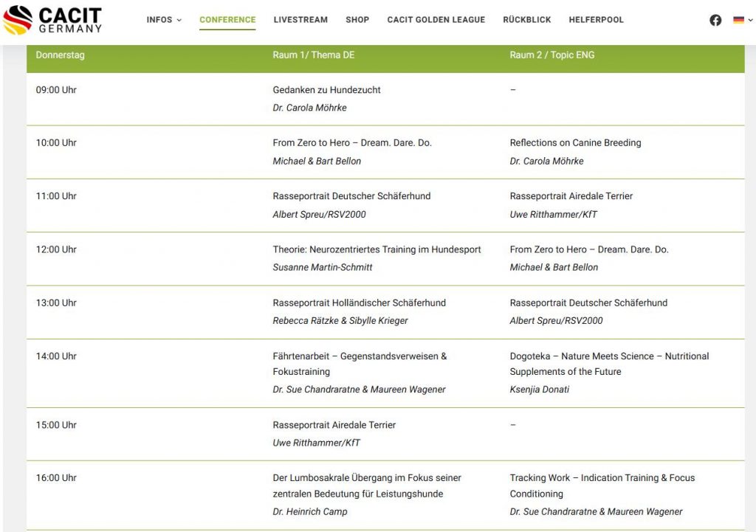Click the 15:00 Uhr time slot
This screenshot has height=532, width=756.
pos(56,425)
